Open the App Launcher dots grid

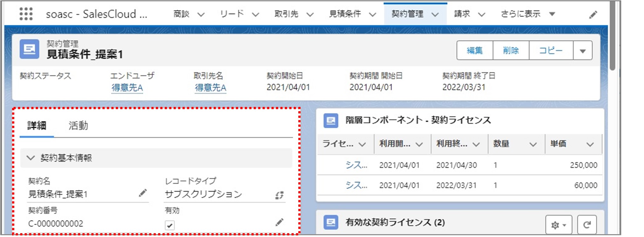click(26, 14)
